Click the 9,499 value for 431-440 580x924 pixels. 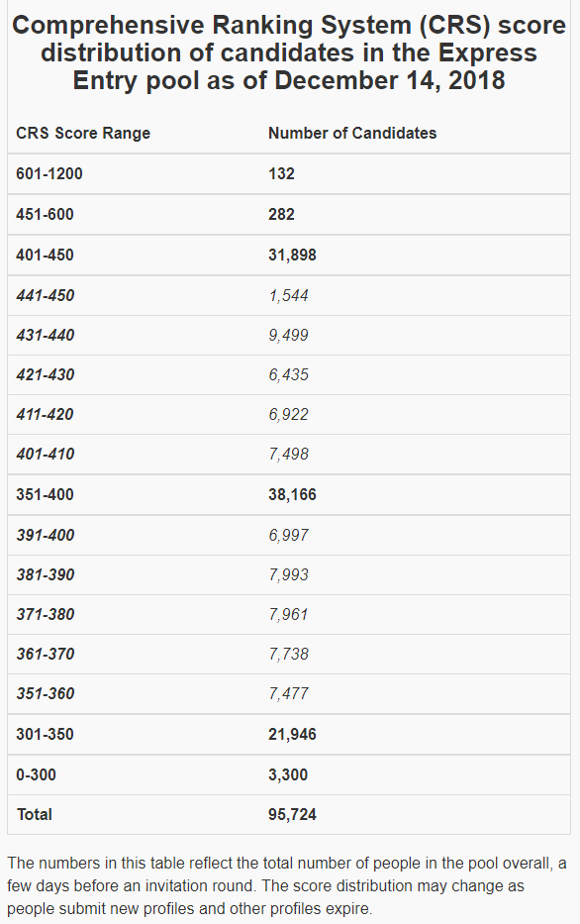click(289, 336)
